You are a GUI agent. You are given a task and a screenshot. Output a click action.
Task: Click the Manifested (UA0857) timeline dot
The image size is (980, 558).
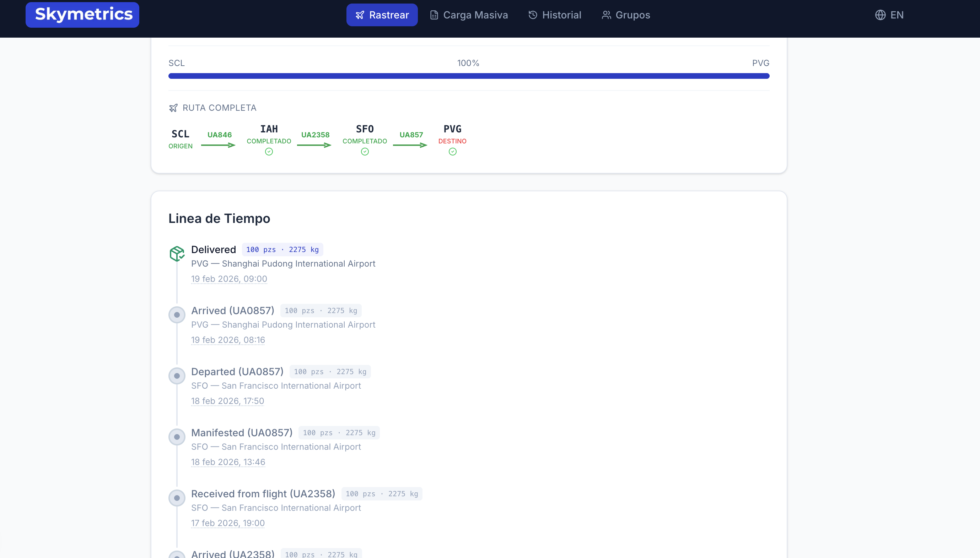pos(177,437)
